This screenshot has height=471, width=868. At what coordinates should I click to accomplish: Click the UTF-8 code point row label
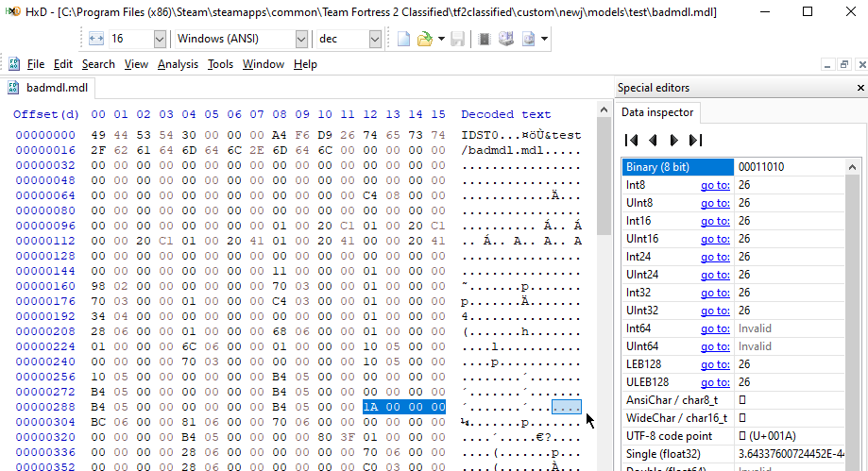(x=670, y=436)
